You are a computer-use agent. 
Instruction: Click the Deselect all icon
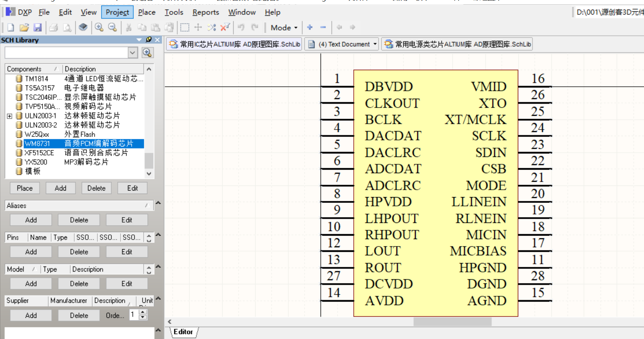[x=211, y=27]
